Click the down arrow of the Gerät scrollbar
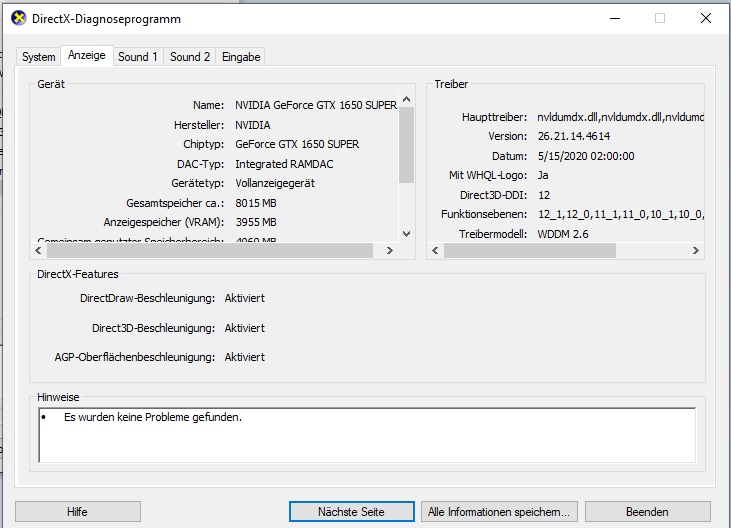Screen dimensions: 731x528 406,233
